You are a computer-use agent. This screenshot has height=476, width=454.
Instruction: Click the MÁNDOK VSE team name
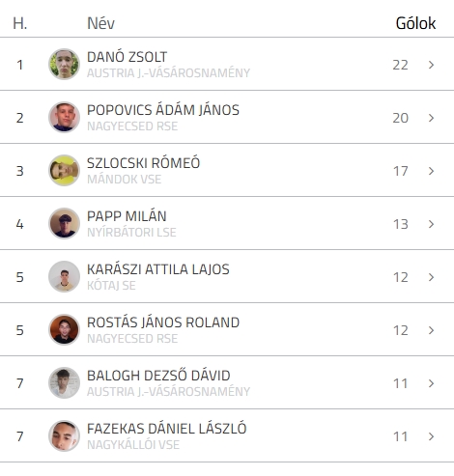pyautogui.click(x=124, y=180)
